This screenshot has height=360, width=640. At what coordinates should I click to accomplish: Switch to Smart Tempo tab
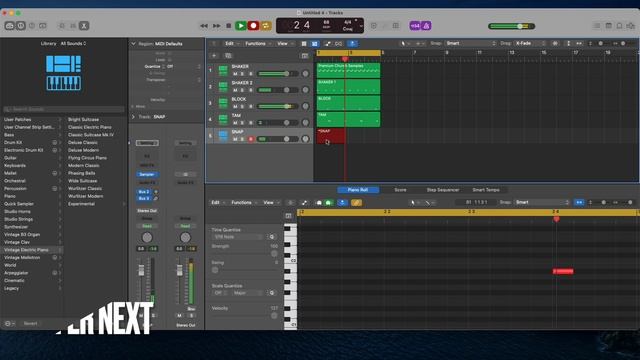(486, 190)
